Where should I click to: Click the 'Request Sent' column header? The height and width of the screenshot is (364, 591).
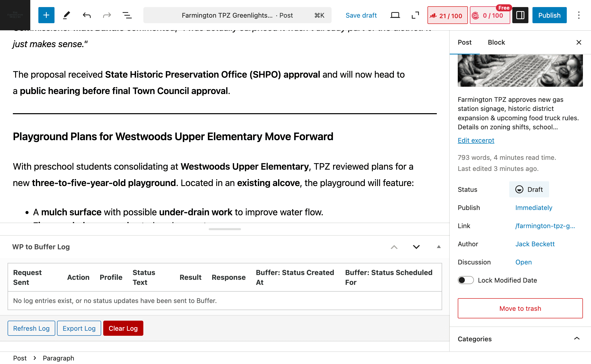pyautogui.click(x=27, y=277)
